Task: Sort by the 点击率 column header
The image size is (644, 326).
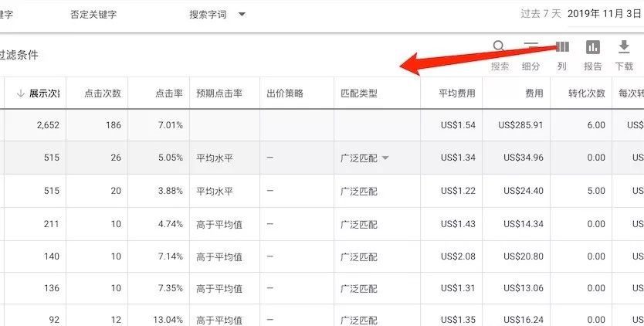Action: [x=168, y=93]
